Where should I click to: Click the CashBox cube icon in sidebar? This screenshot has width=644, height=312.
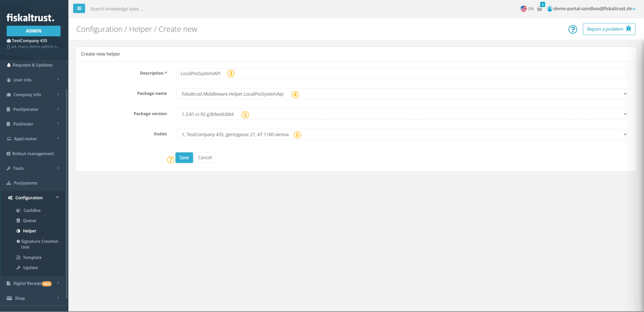[x=18, y=211]
